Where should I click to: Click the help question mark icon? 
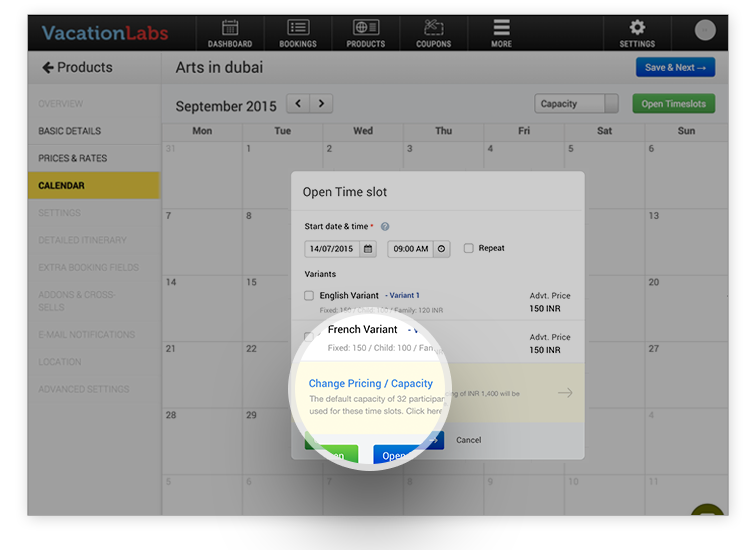coord(385,227)
